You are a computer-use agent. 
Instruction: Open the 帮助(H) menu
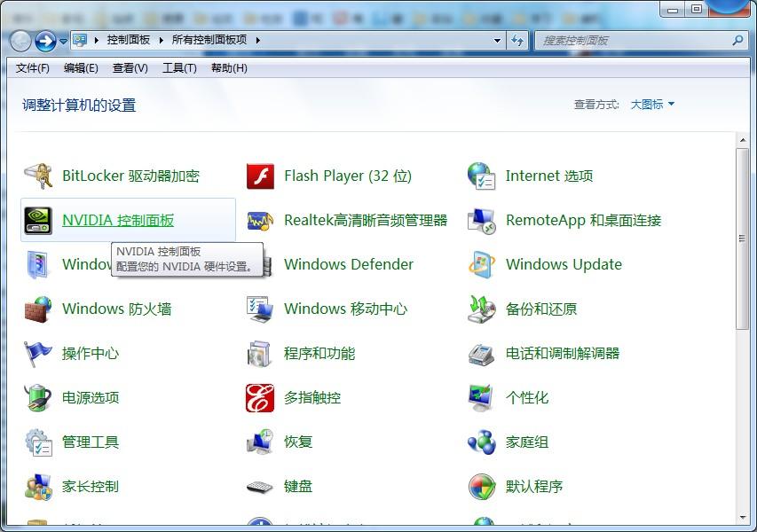pos(229,68)
